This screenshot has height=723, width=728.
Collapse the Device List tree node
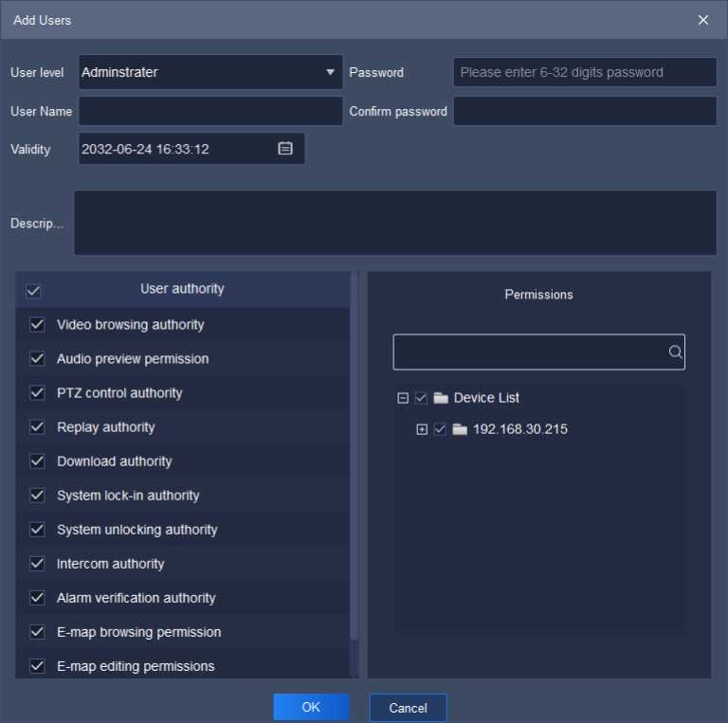click(403, 398)
